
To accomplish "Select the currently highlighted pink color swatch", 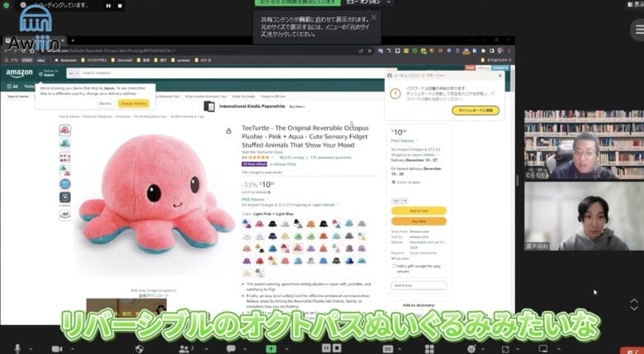I will (x=297, y=248).
